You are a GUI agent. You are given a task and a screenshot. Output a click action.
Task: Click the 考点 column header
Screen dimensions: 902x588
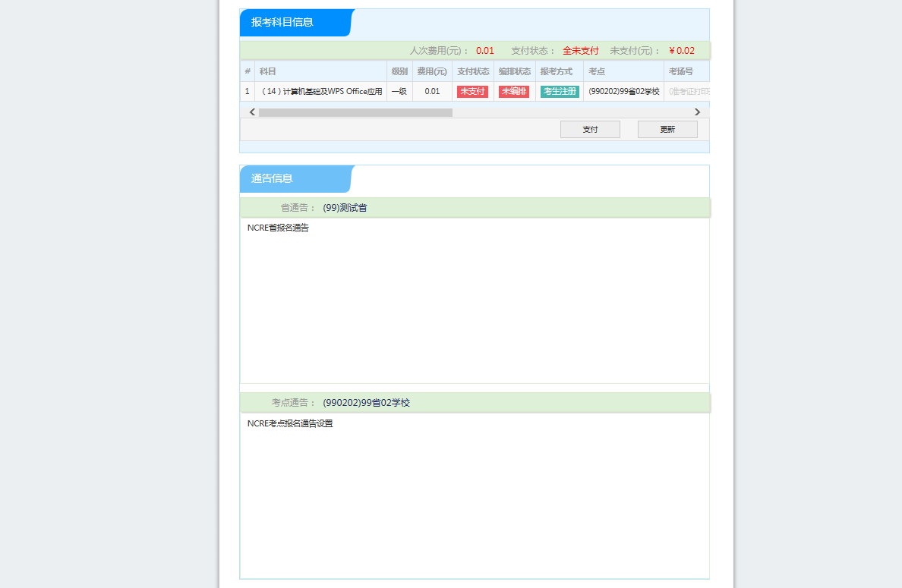[597, 71]
